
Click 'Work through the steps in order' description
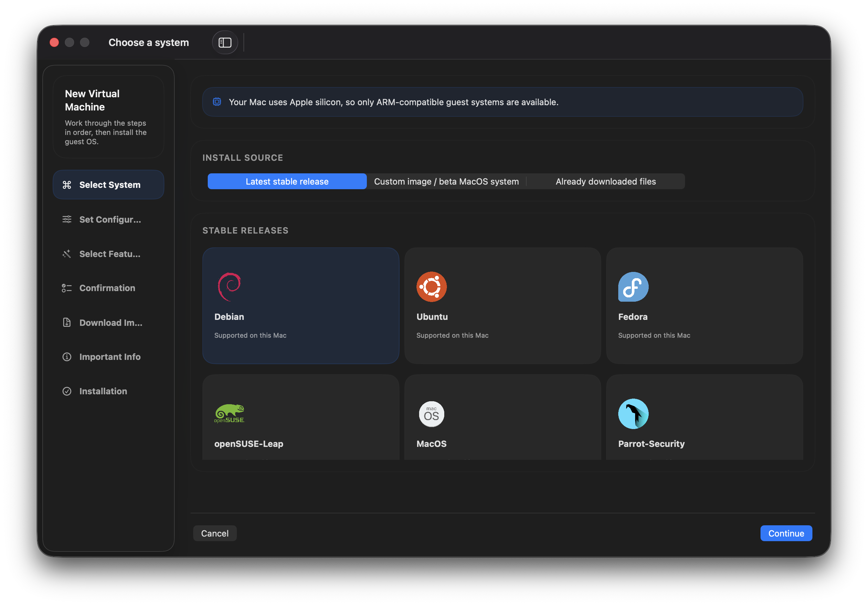(106, 132)
